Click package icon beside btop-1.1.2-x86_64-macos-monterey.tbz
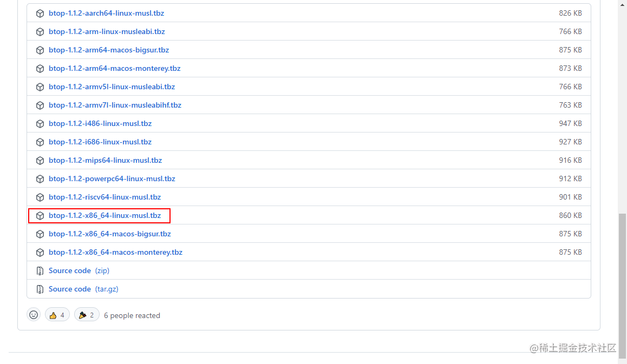627x364 pixels. pyautogui.click(x=40, y=252)
